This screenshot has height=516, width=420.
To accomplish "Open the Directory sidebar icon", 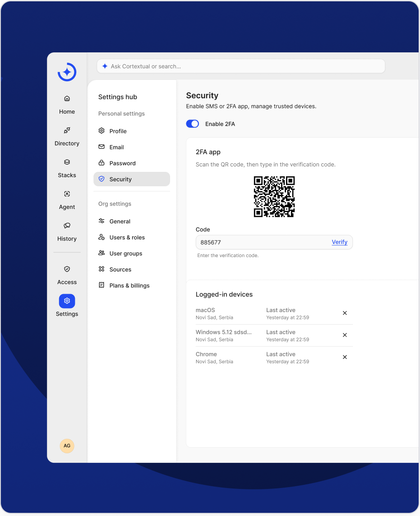I will pos(67,130).
